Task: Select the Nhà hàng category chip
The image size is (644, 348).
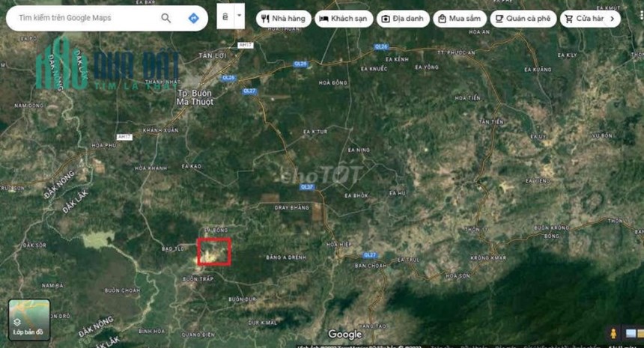Action: point(283,19)
